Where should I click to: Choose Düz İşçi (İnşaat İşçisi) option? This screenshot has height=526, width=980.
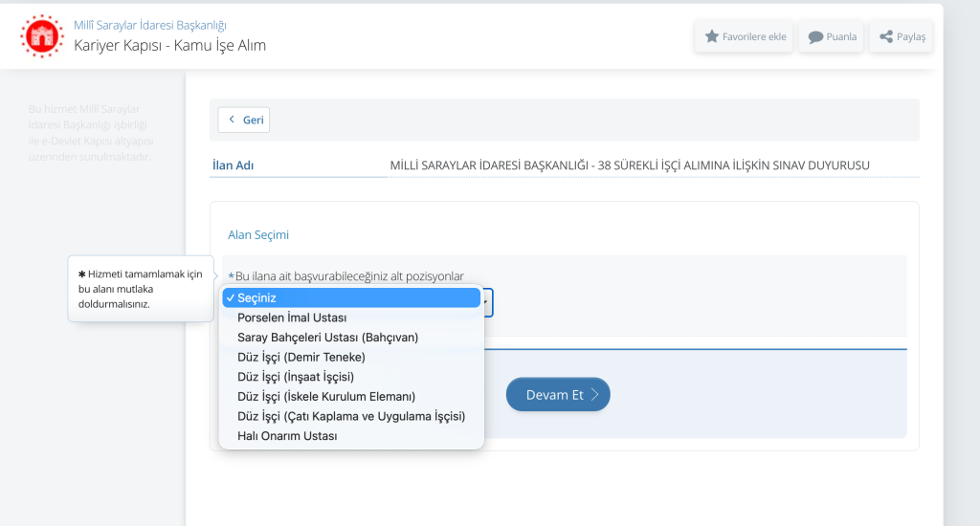[351, 377]
